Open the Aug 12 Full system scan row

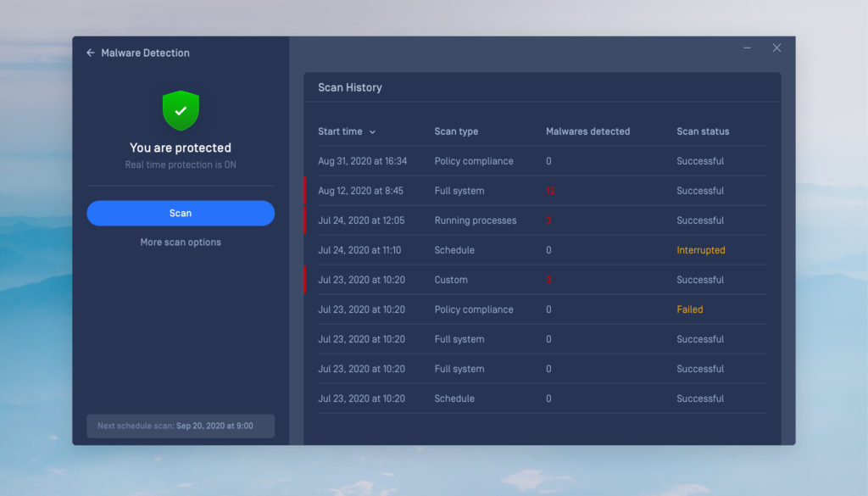tap(459, 191)
